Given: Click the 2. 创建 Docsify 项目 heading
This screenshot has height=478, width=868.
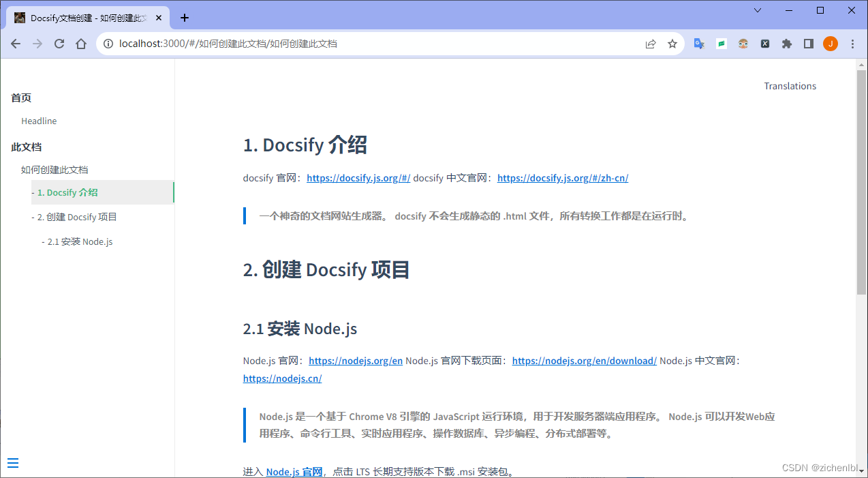Looking at the screenshot, I should click(x=326, y=270).
